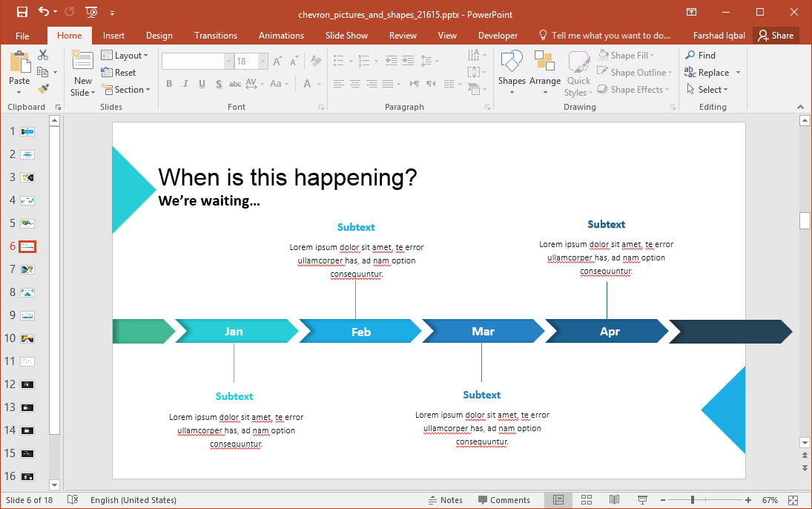Screen dimensions: 812x509
Task: Click the Save icon in quick access toolbar
Action: 22,12
